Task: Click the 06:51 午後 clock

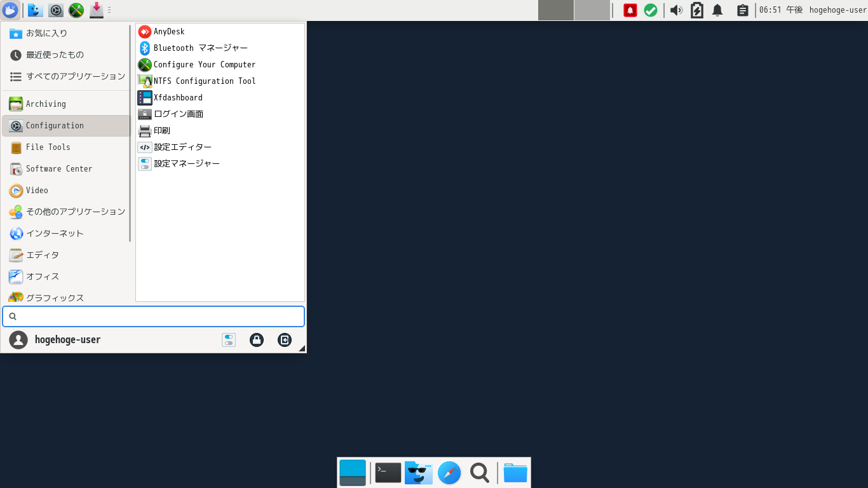Action: coord(781,10)
